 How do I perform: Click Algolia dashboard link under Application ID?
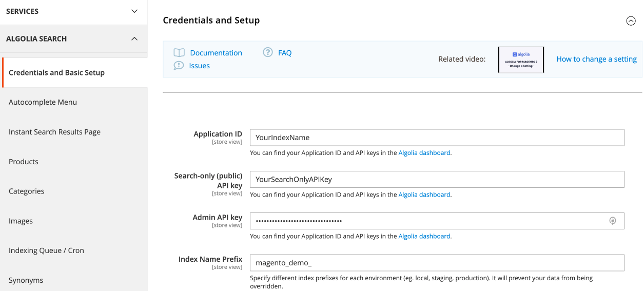(x=424, y=153)
